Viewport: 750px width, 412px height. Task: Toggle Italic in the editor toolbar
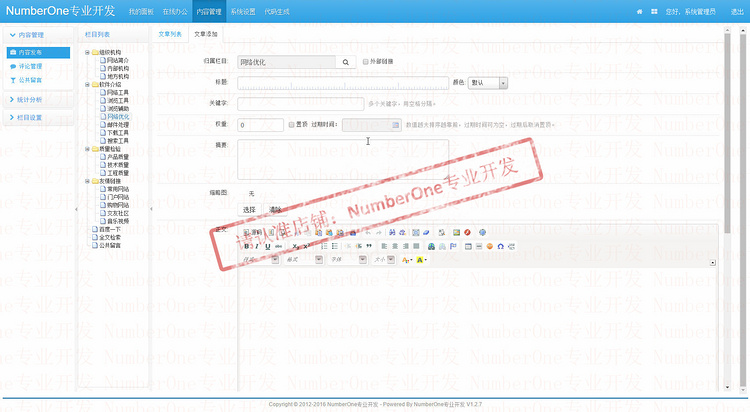tap(257, 246)
